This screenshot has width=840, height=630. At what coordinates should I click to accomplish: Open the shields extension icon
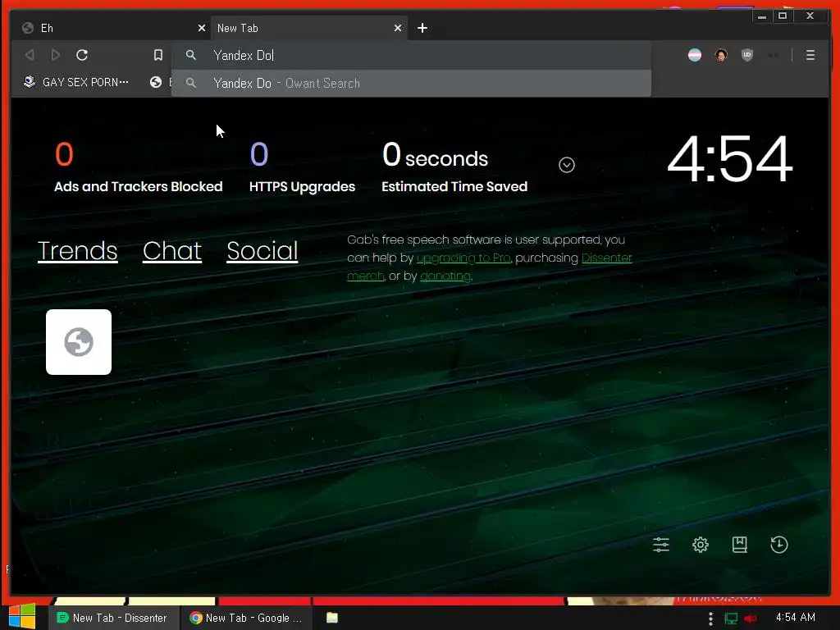click(x=747, y=55)
